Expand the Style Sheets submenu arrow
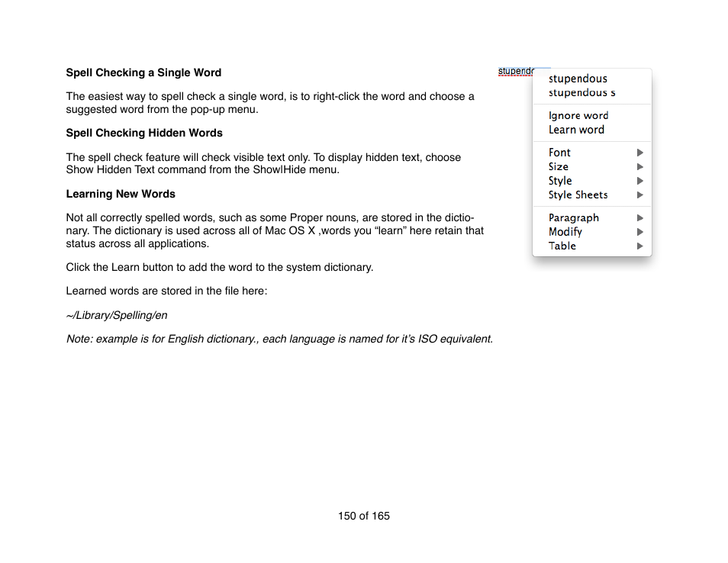 click(x=639, y=195)
